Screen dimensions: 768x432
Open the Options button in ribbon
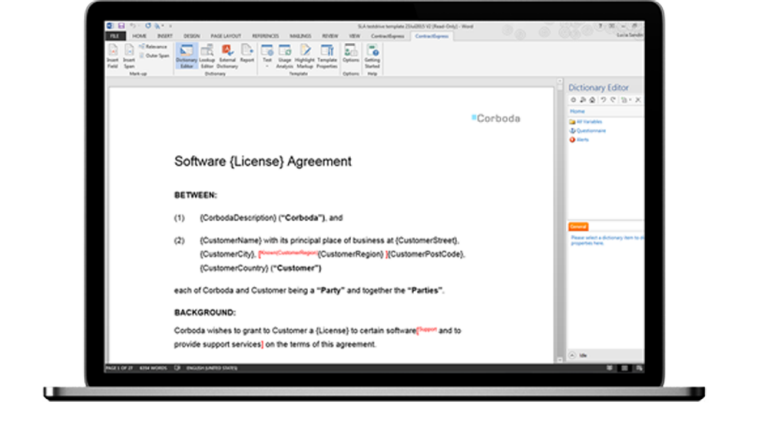click(x=350, y=52)
